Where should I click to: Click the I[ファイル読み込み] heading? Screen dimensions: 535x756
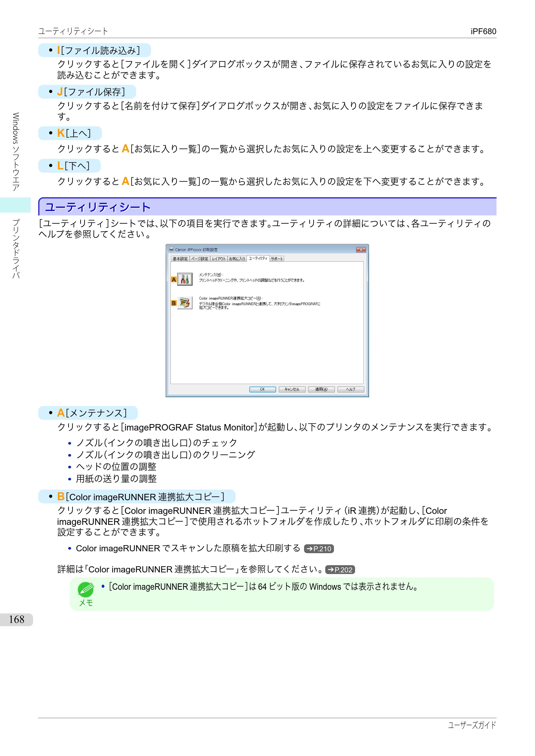(x=98, y=51)
